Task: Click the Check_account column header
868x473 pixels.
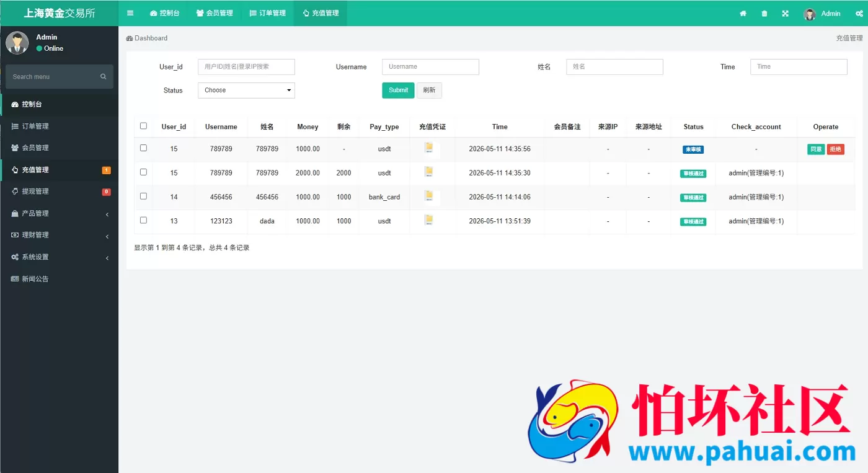Action: (x=756, y=127)
